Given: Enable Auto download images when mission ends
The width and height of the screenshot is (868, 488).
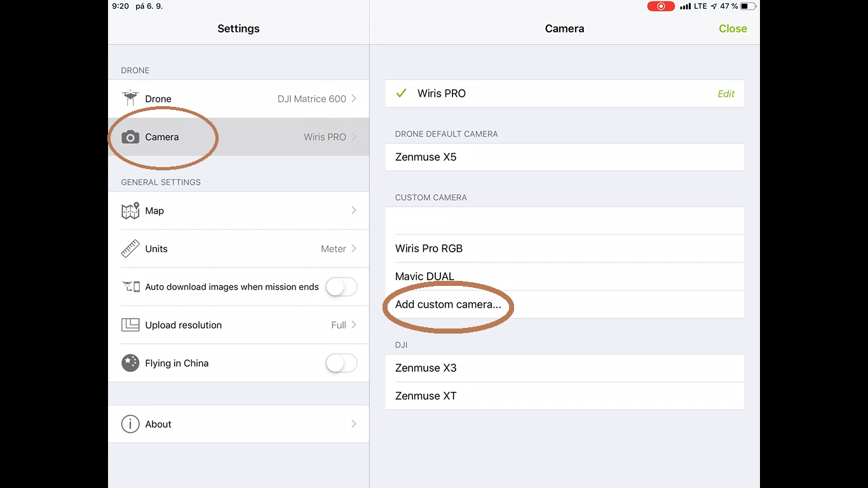Looking at the screenshot, I should [x=341, y=287].
